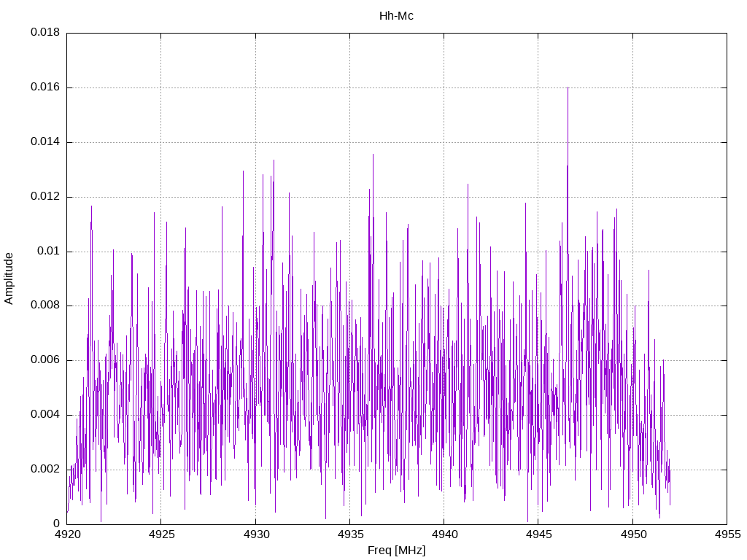The height and width of the screenshot is (560, 747).
Task: Click the 4935 x-axis tick label
Action: (349, 534)
